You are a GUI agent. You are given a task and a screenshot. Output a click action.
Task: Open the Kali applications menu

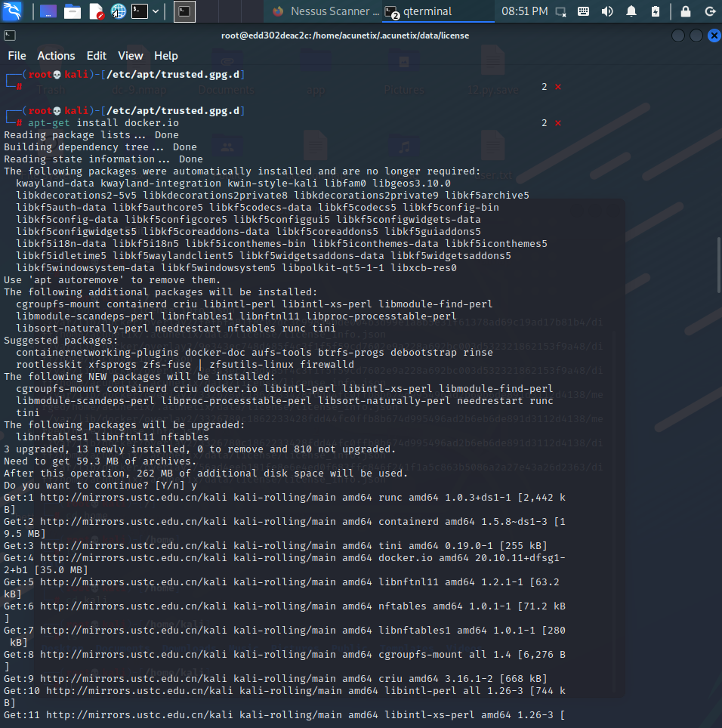[x=11, y=11]
